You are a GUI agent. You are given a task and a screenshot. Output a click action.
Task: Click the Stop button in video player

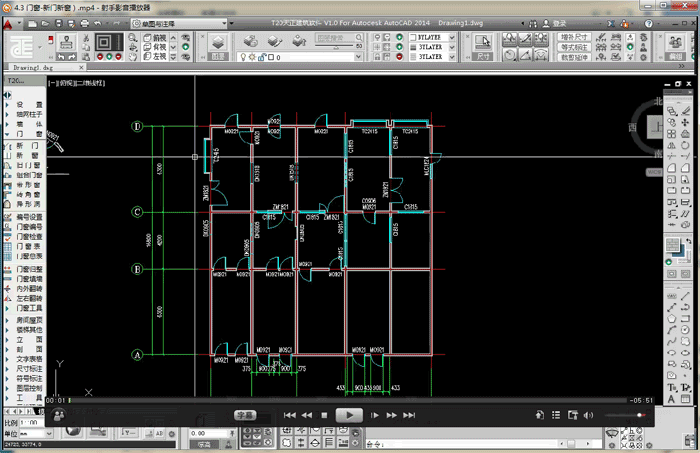(x=324, y=415)
